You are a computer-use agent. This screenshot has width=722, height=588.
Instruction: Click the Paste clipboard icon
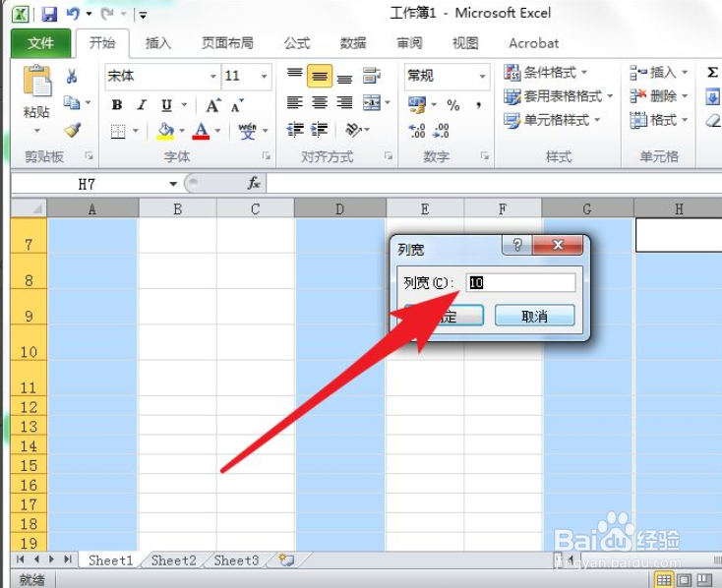coord(36,82)
